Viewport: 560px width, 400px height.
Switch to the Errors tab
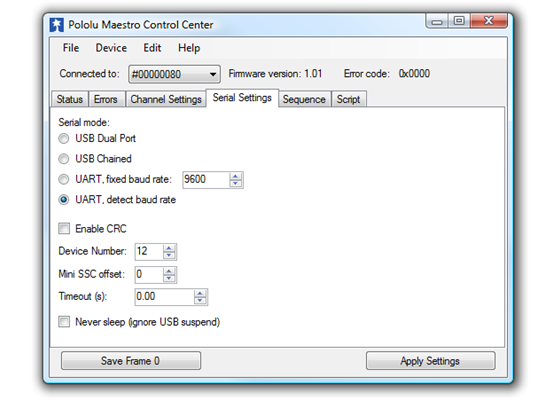click(x=106, y=99)
